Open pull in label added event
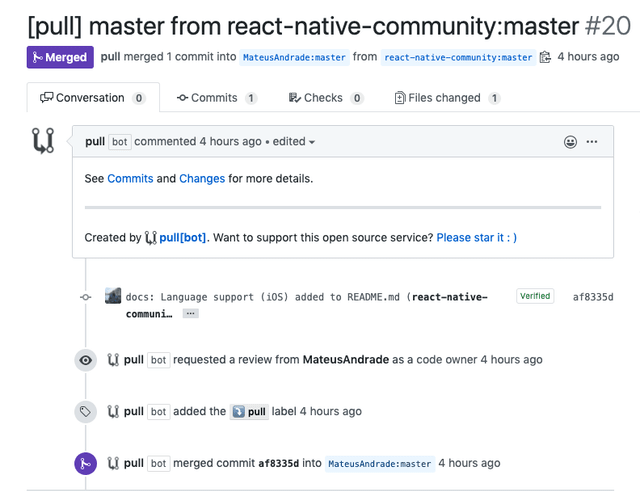The image size is (640, 491). 134,411
